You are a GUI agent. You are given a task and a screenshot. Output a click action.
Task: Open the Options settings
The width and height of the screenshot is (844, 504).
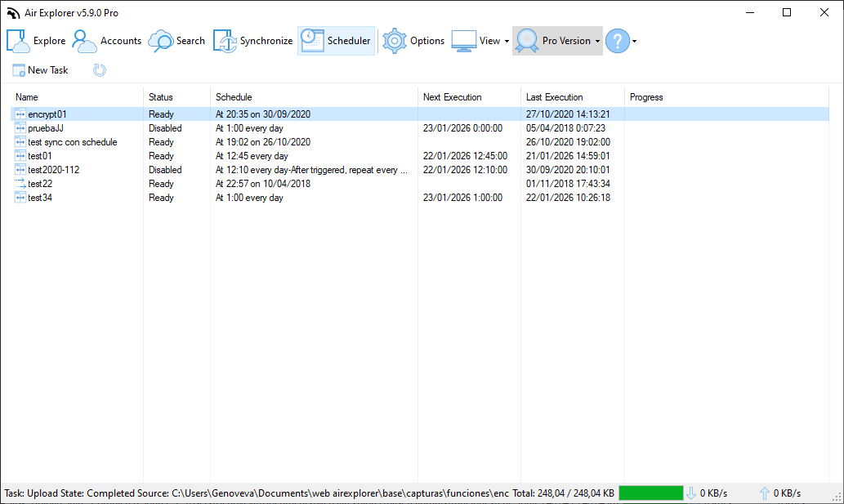coord(413,40)
